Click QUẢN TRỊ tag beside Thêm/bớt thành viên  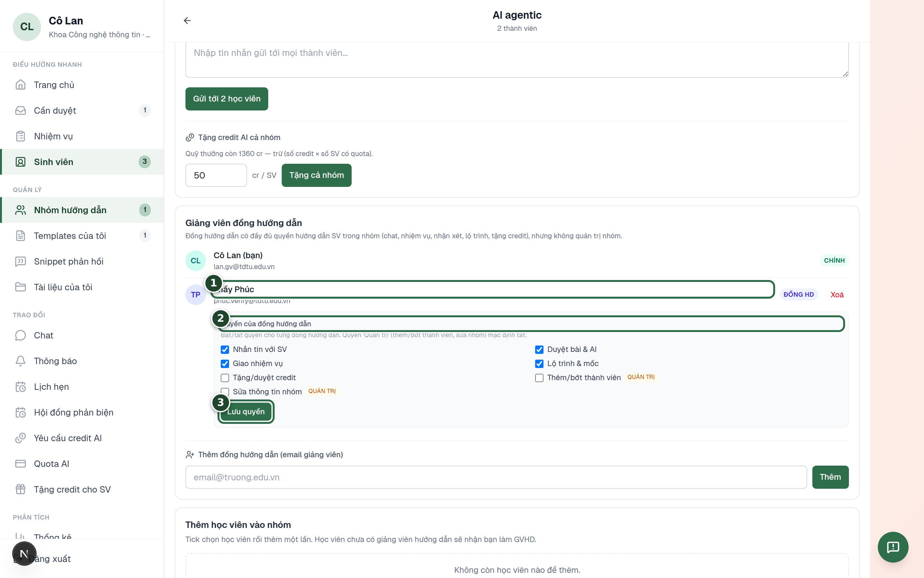641,377
